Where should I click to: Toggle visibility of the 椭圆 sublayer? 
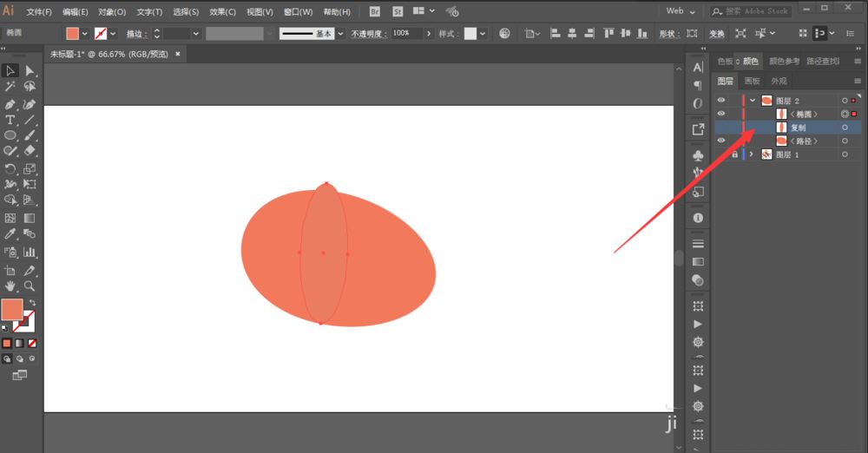pos(720,114)
